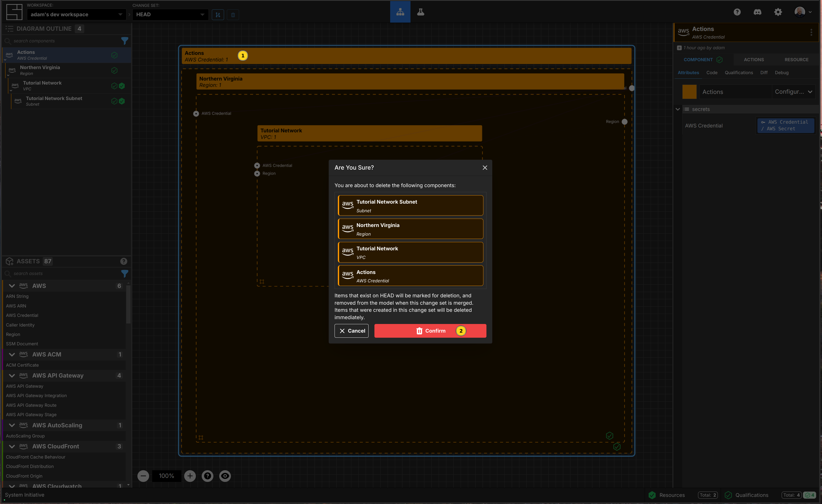Open the Diff sub-tab
This screenshot has width=822, height=504.
(x=764, y=72)
